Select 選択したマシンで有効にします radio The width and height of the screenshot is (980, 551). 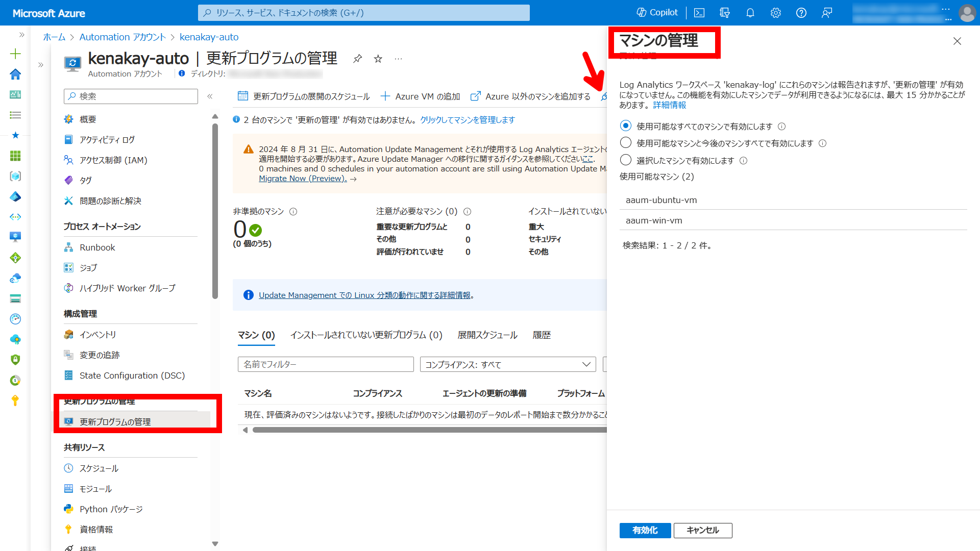[626, 160]
